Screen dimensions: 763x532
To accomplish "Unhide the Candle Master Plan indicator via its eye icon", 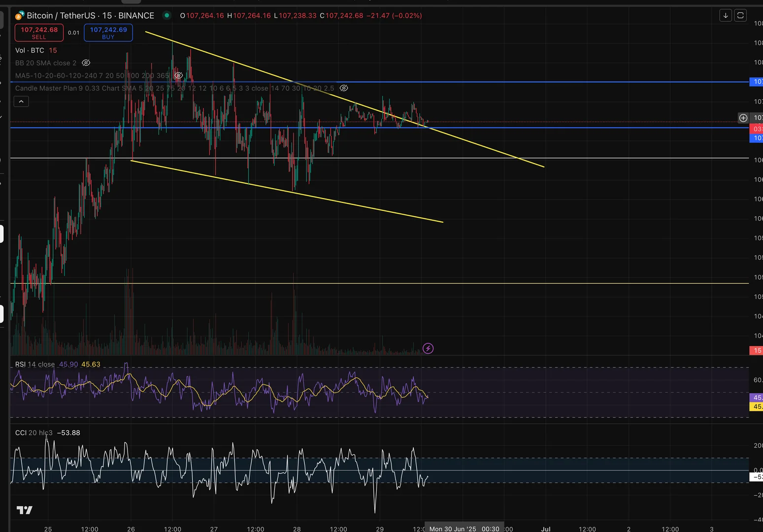I will click(344, 88).
